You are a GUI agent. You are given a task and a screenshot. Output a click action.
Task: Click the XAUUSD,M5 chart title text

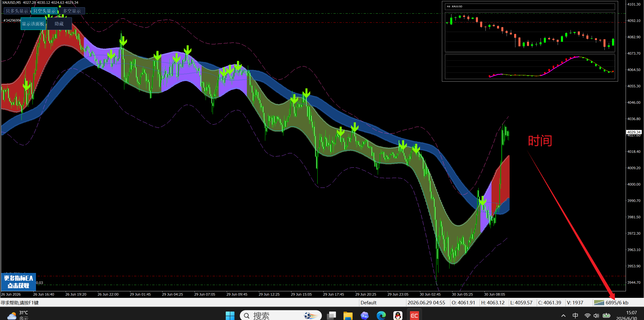click(40, 3)
